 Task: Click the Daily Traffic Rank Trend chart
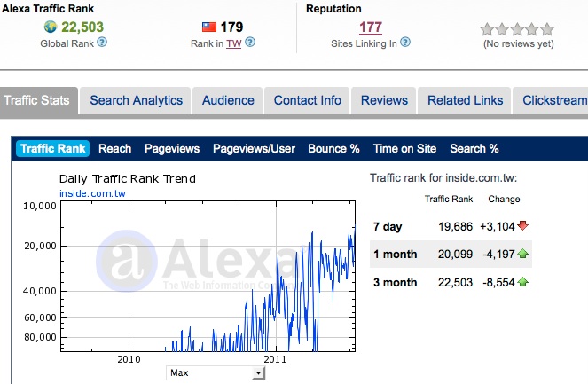point(208,277)
